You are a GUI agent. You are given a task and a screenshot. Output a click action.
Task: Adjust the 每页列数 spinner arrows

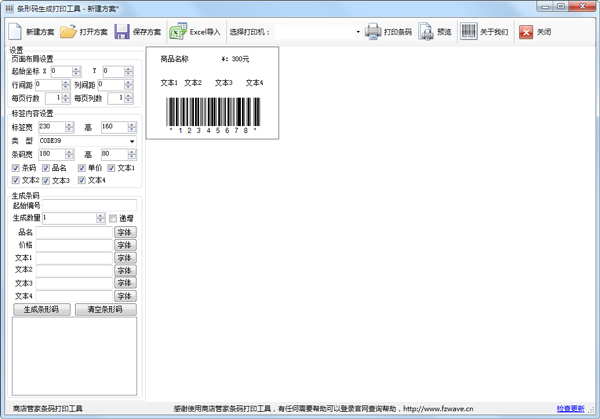point(129,98)
